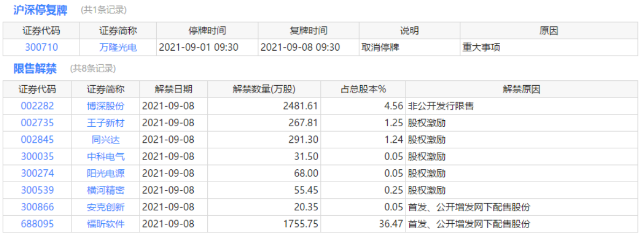Click the 限售解禁 section heading

[x=35, y=68]
